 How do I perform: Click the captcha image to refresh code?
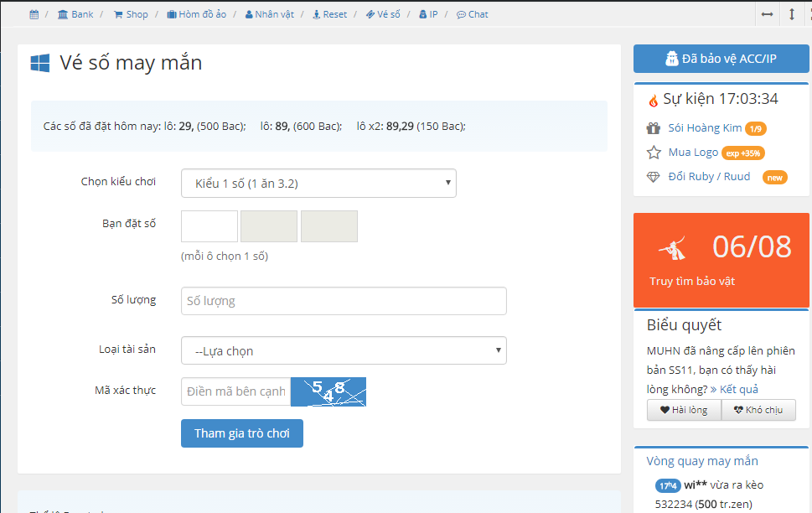pos(328,391)
